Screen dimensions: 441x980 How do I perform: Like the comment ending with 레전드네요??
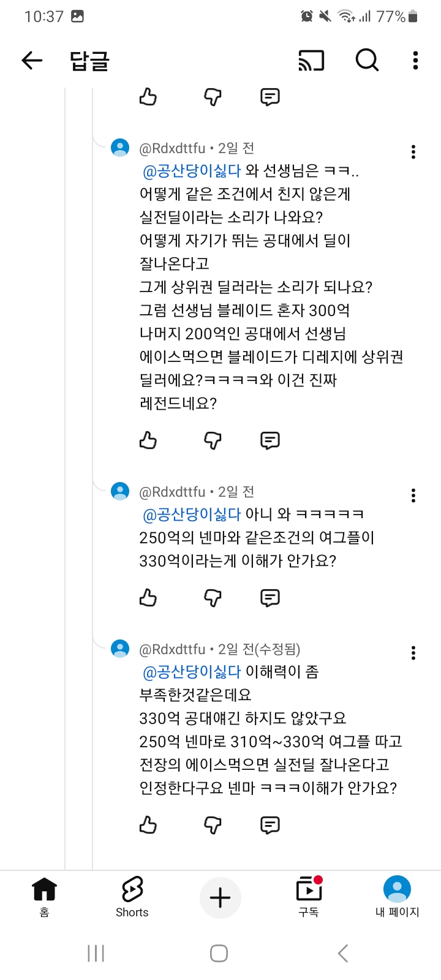pyautogui.click(x=148, y=440)
